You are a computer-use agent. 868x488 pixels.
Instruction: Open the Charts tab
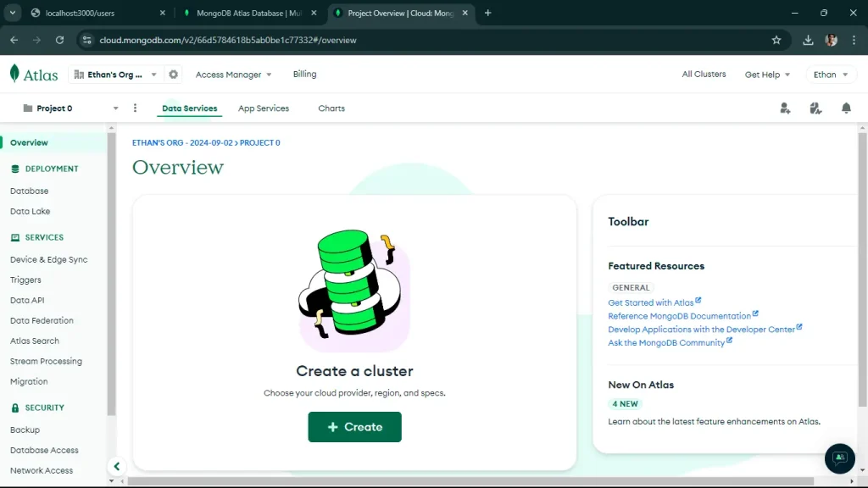331,108
